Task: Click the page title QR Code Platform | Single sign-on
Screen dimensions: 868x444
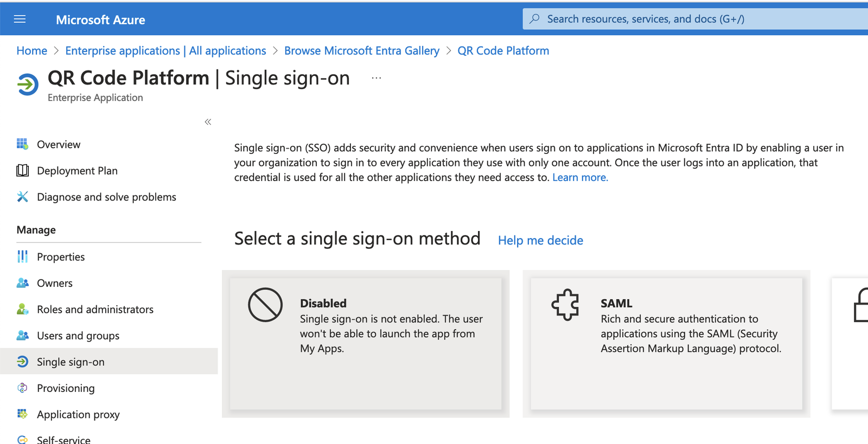Action: [199, 78]
